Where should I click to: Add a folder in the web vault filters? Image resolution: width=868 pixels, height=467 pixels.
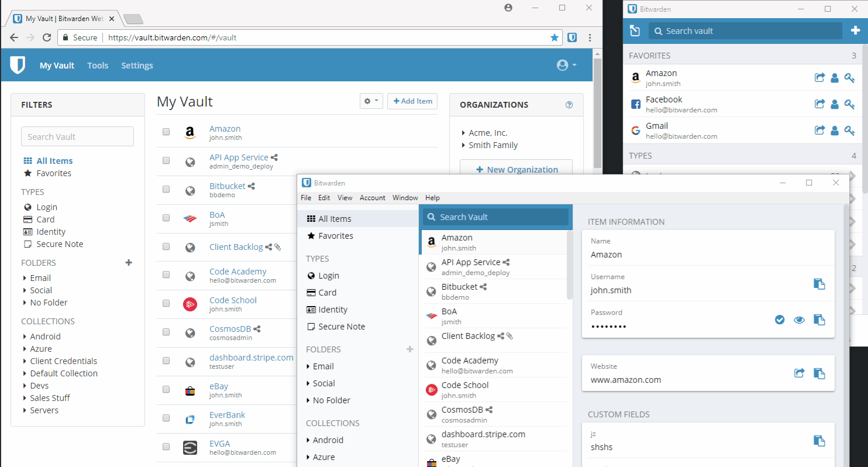pyautogui.click(x=129, y=263)
